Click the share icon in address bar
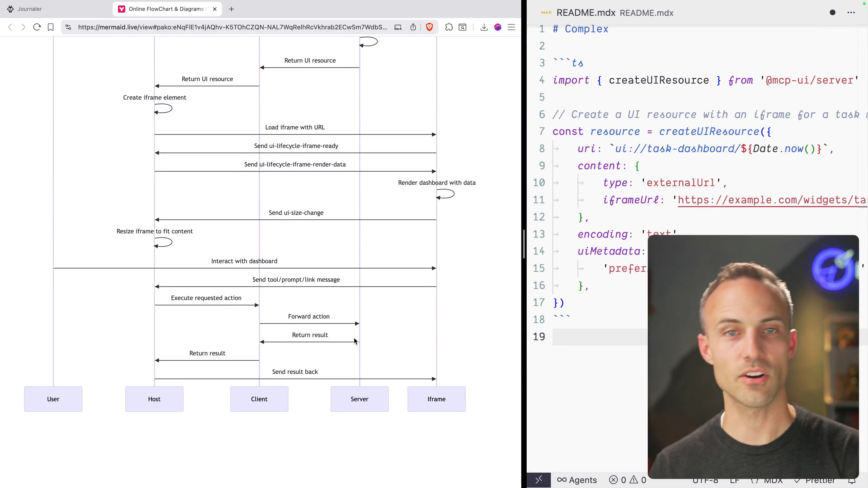 pyautogui.click(x=413, y=27)
